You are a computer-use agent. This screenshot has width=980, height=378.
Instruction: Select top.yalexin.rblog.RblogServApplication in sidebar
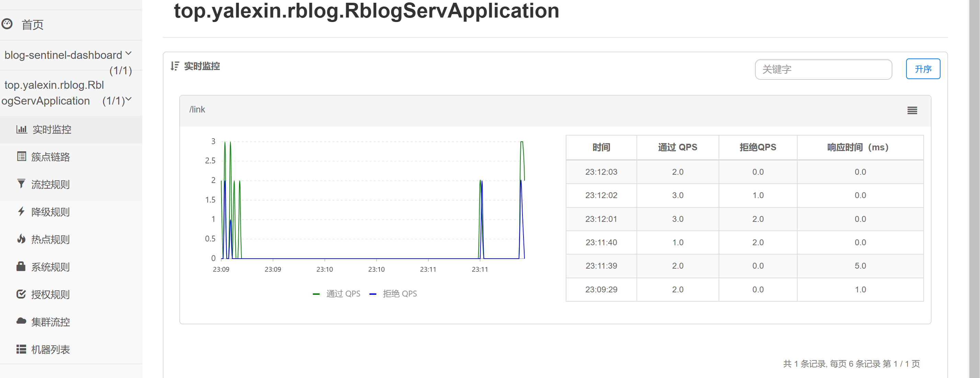54,93
